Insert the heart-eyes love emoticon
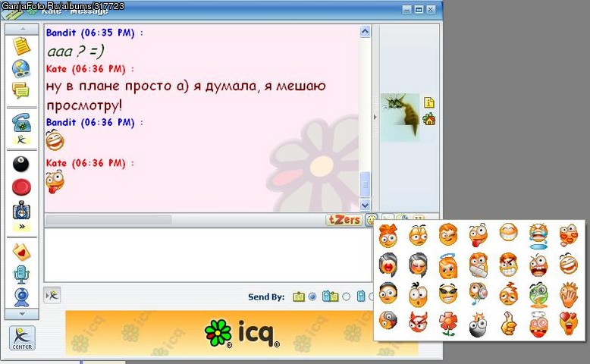Image resolution: width=590 pixels, height=364 pixels. 568,323
